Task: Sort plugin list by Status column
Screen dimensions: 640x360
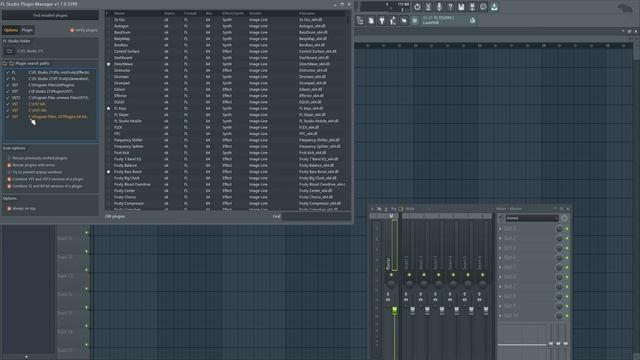Action: click(169, 13)
